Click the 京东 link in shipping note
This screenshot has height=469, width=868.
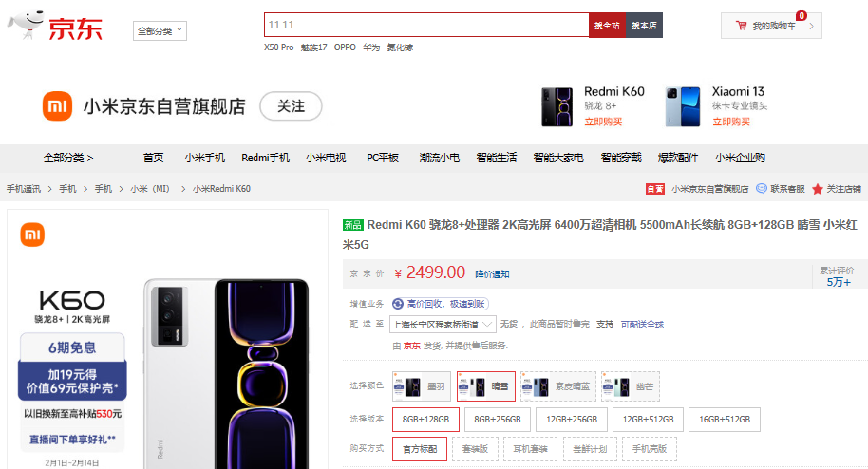tap(412, 346)
